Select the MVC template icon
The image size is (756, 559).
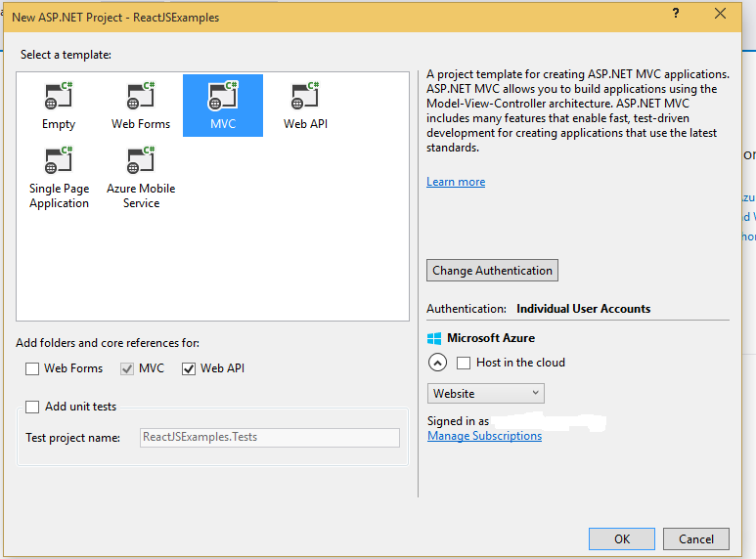point(223,96)
